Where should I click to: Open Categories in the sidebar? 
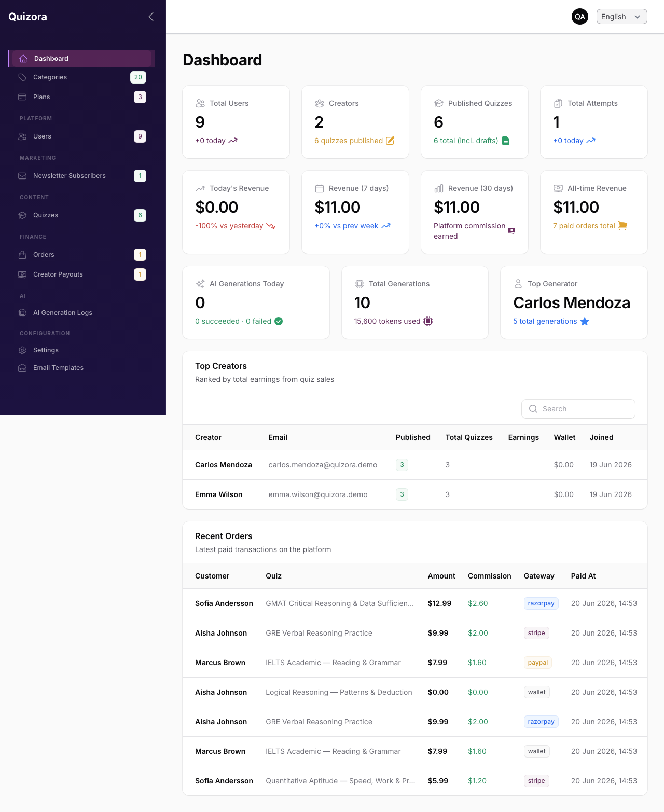click(x=81, y=77)
